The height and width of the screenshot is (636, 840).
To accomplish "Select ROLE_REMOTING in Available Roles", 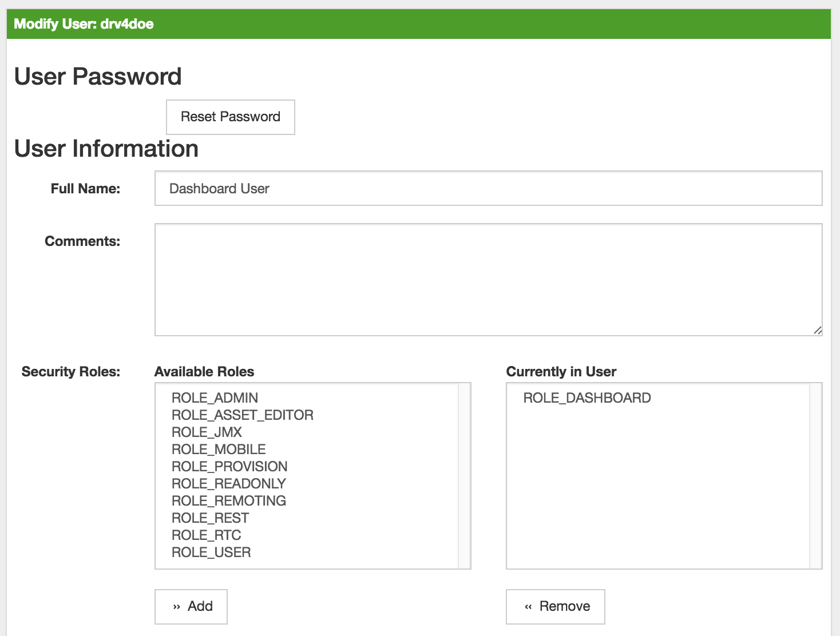I will [229, 500].
